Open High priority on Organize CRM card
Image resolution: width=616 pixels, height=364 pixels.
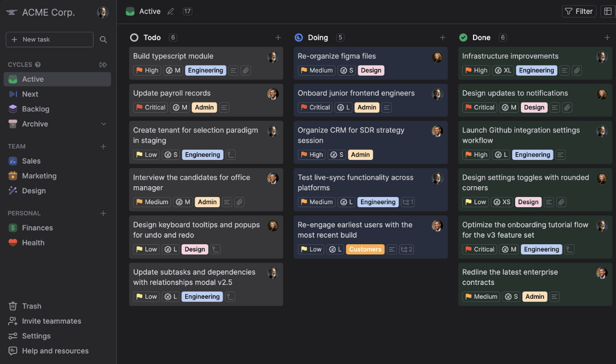[x=312, y=155]
